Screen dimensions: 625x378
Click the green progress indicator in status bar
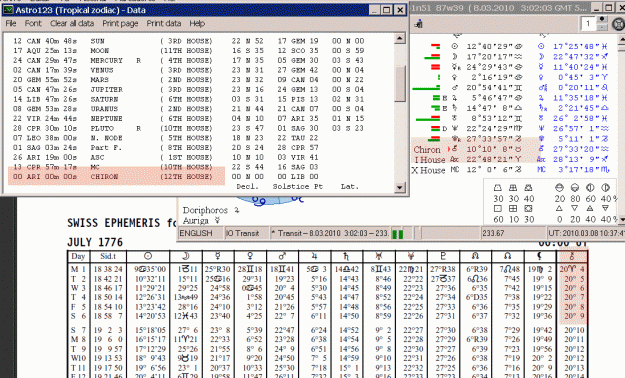point(398,234)
